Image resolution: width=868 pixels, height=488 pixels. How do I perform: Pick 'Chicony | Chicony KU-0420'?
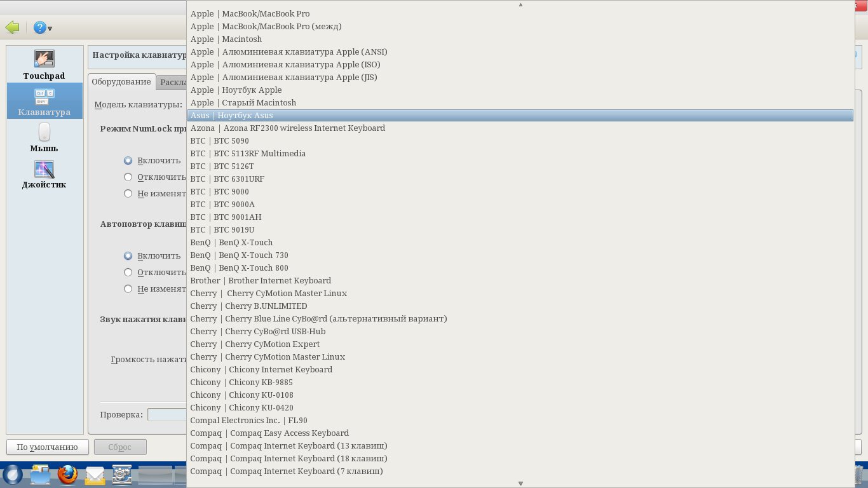520,408
